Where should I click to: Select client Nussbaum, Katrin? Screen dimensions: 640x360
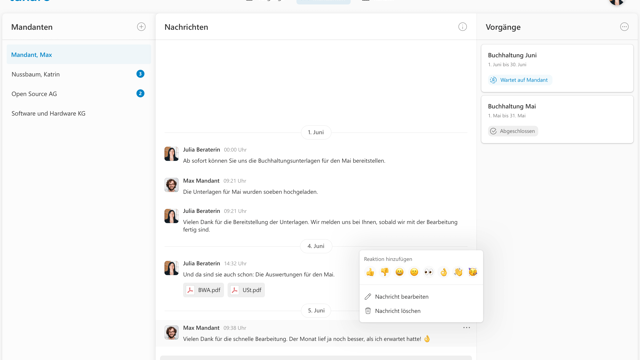[79, 74]
